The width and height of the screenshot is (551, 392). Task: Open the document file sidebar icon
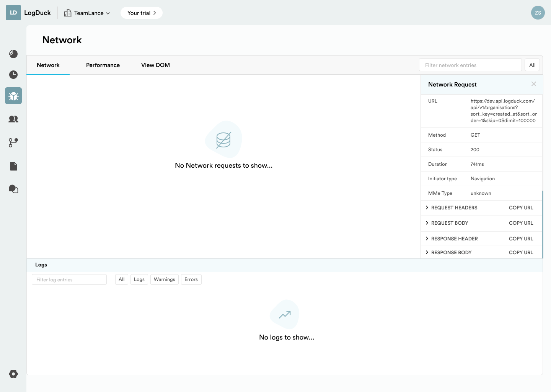point(13,166)
